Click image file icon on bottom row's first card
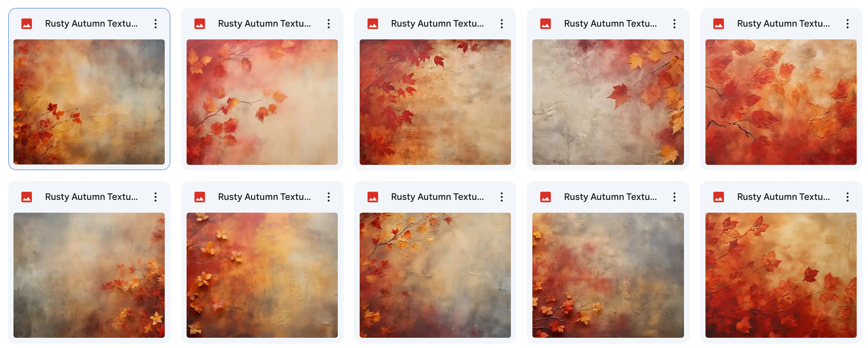The width and height of the screenshot is (868, 348). point(27,197)
